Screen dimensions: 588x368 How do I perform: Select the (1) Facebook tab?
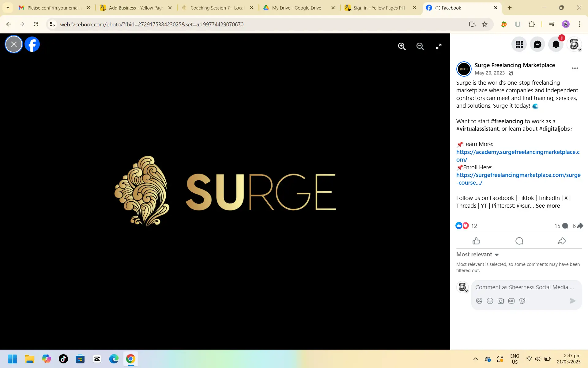(x=462, y=8)
